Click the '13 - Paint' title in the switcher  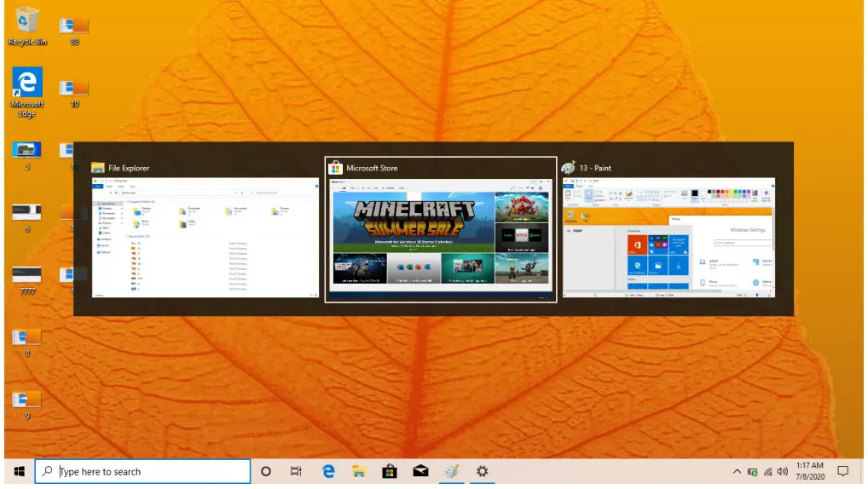pyautogui.click(x=595, y=168)
